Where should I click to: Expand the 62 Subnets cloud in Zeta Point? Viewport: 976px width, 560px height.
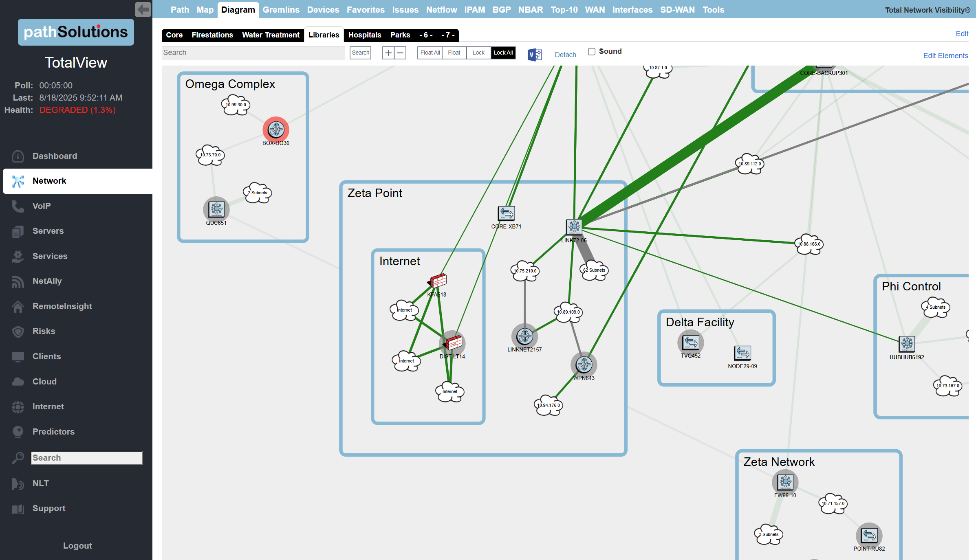pyautogui.click(x=593, y=270)
